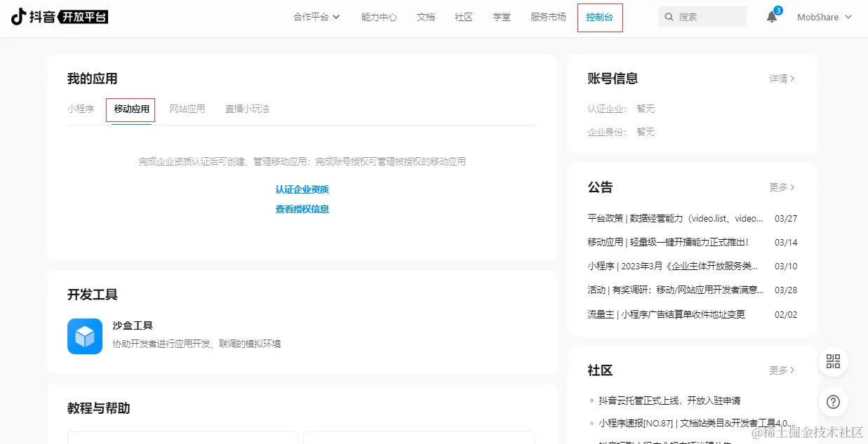Click the 企业身份 value 暂无
Viewport: 868px width, 444px height.
[x=646, y=131]
